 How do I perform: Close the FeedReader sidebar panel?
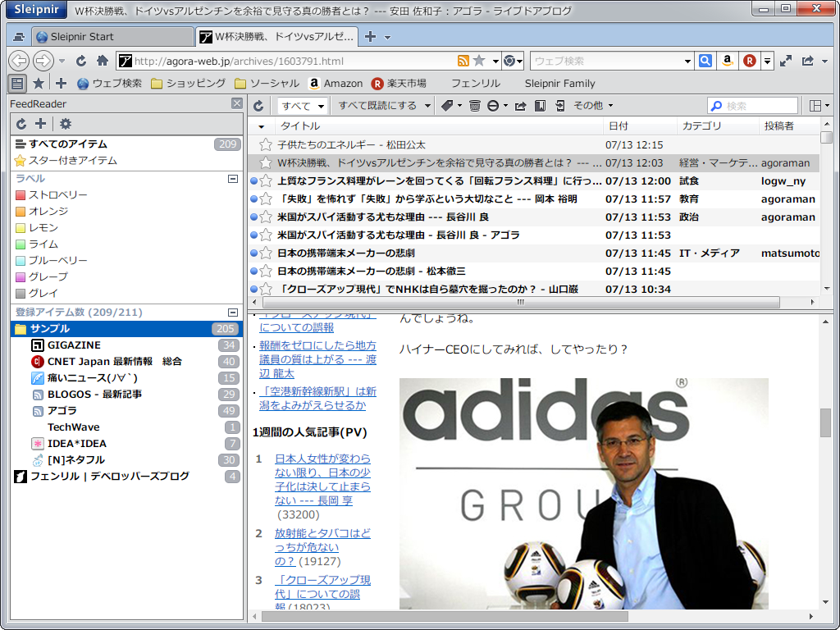tap(237, 103)
